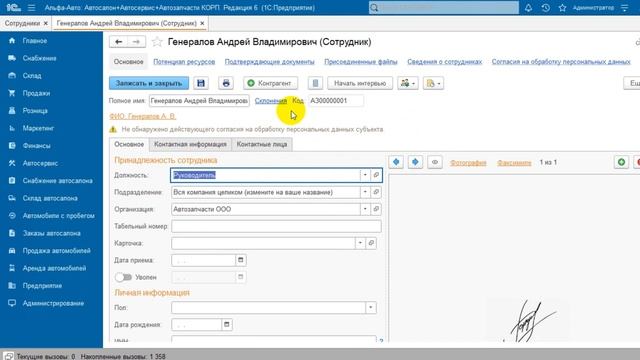
Task: Open ФИО: Генералов А. В. link
Action: 142,116
